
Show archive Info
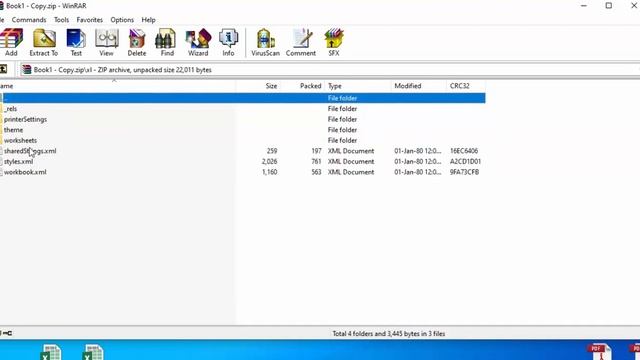228,42
